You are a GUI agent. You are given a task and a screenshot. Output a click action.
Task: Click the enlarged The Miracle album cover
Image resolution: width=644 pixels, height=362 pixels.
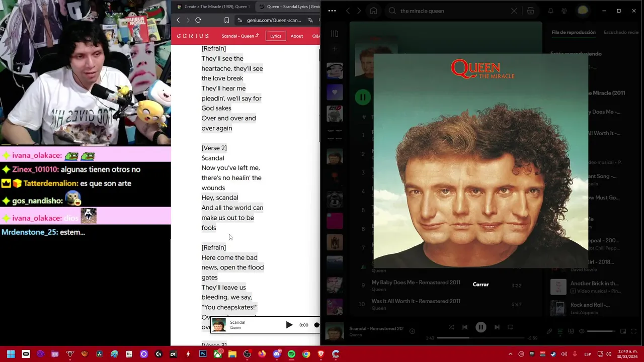[x=480, y=161]
